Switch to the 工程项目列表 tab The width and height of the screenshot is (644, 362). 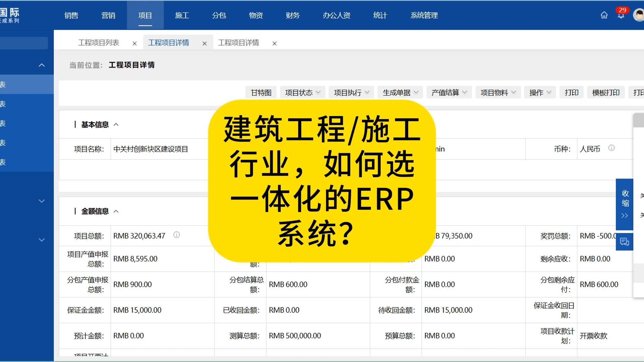coord(99,43)
